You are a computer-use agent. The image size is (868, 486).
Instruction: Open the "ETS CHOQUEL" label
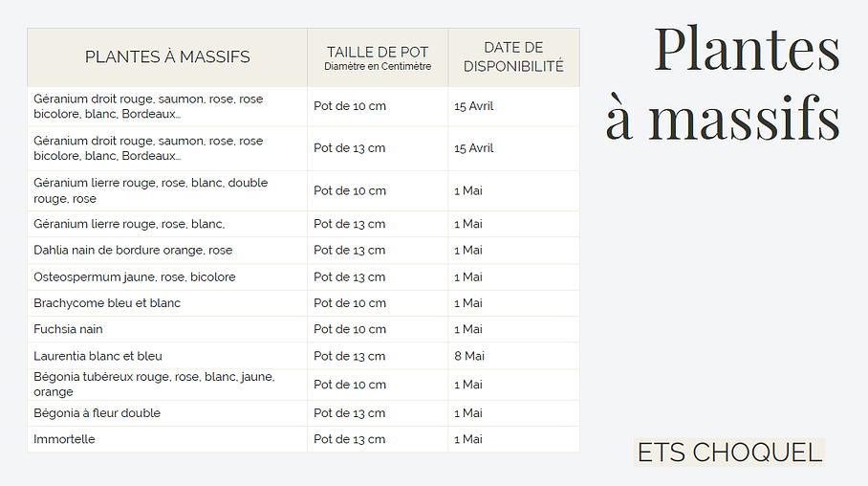pyautogui.click(x=729, y=453)
